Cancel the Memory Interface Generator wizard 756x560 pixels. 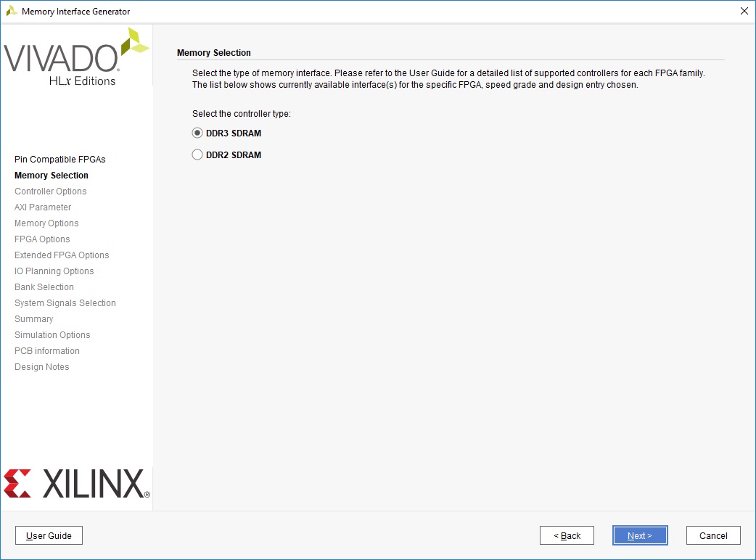(712, 535)
